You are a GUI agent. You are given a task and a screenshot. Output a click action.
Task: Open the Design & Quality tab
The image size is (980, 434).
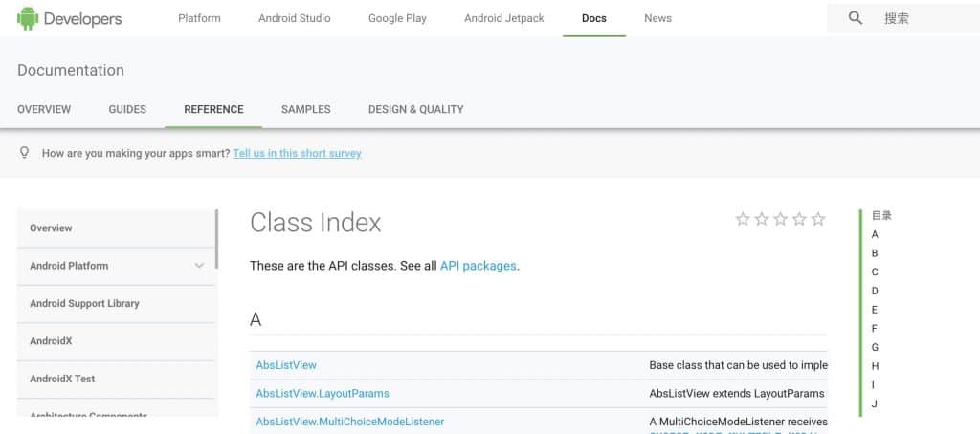[415, 109]
